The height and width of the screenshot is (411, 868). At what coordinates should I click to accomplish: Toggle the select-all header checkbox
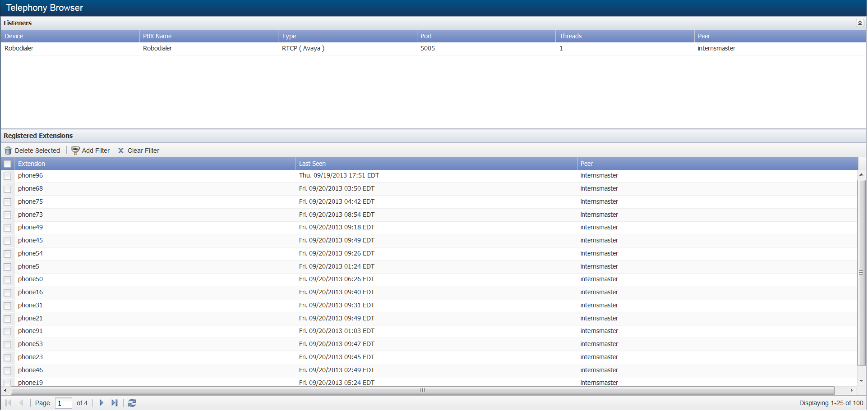[8, 164]
